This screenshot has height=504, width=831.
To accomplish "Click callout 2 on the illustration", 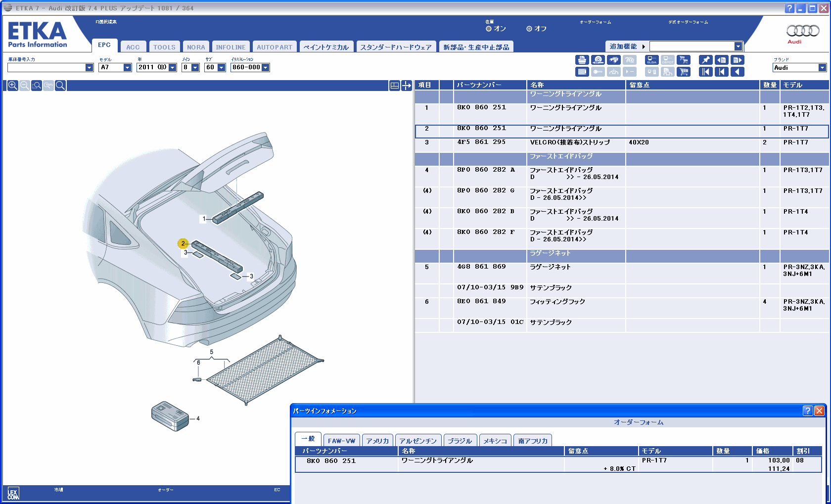I will (x=183, y=243).
